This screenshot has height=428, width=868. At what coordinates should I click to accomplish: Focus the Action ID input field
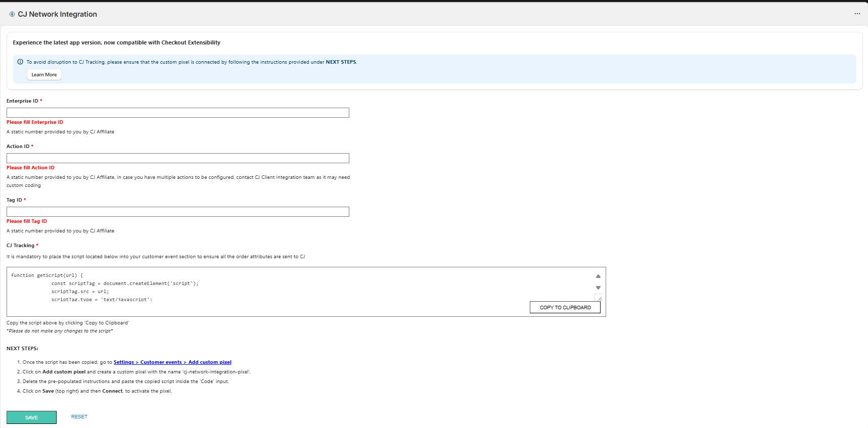pyautogui.click(x=178, y=158)
